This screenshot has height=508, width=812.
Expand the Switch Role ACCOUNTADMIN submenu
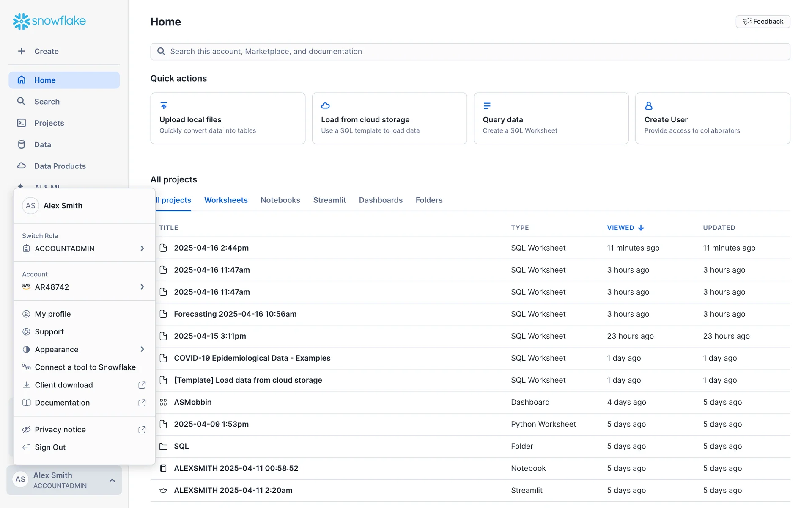(142, 248)
